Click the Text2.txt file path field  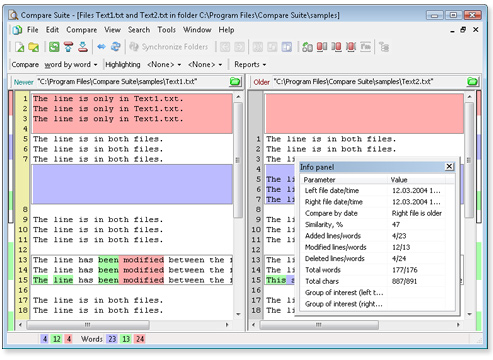click(x=369, y=82)
